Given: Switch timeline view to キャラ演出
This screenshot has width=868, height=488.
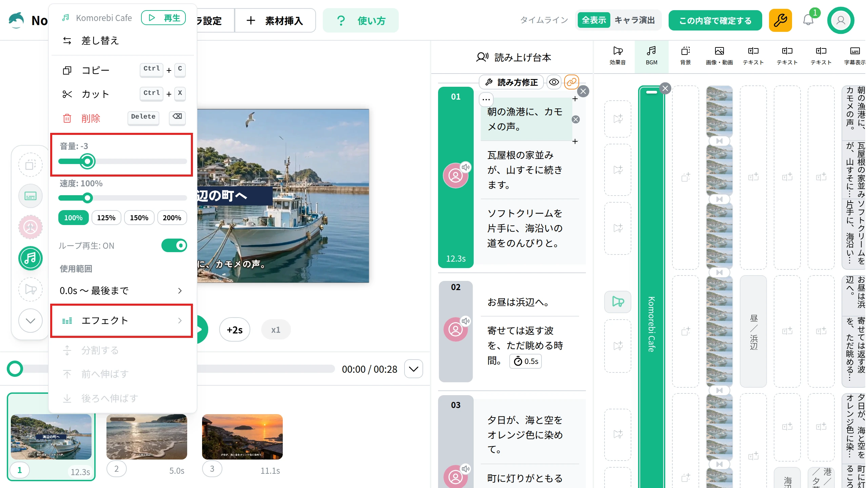Looking at the screenshot, I should 635,20.
